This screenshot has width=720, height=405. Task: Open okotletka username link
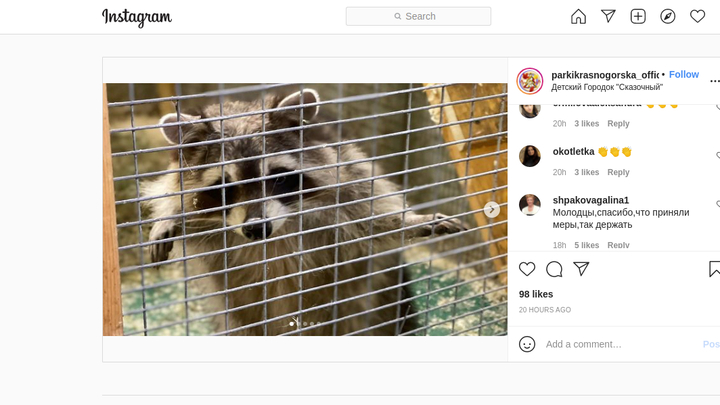pyautogui.click(x=574, y=152)
